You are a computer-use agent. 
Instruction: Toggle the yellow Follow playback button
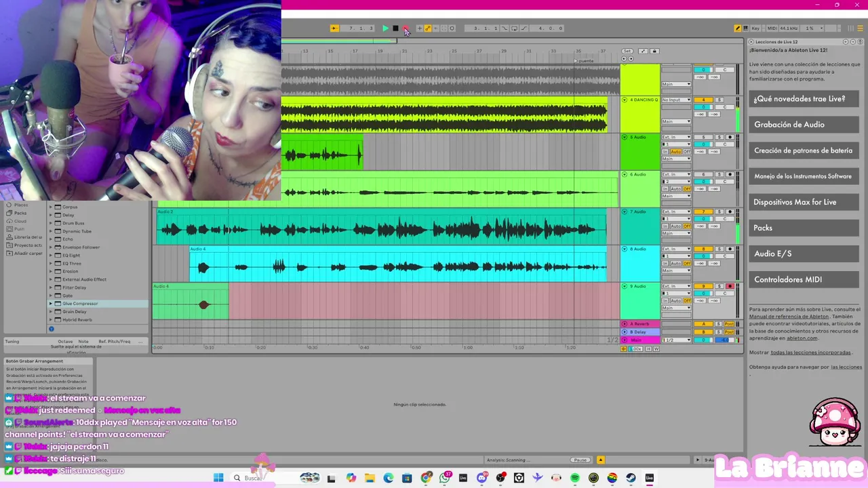pyautogui.click(x=334, y=28)
